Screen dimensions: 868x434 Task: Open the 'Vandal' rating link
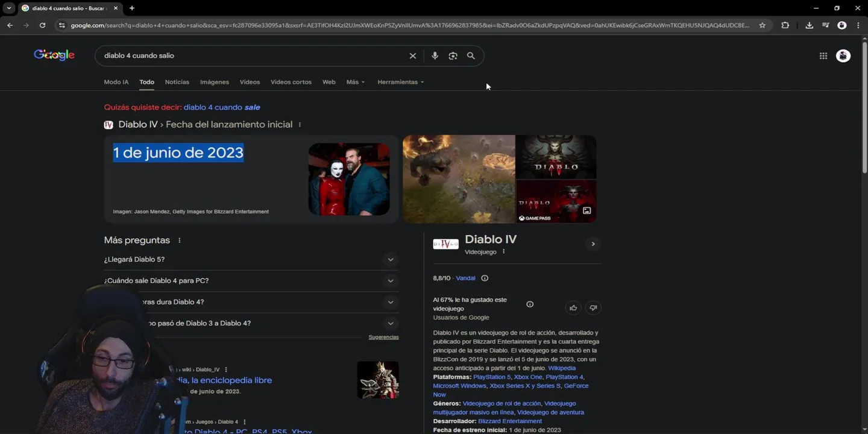point(465,278)
